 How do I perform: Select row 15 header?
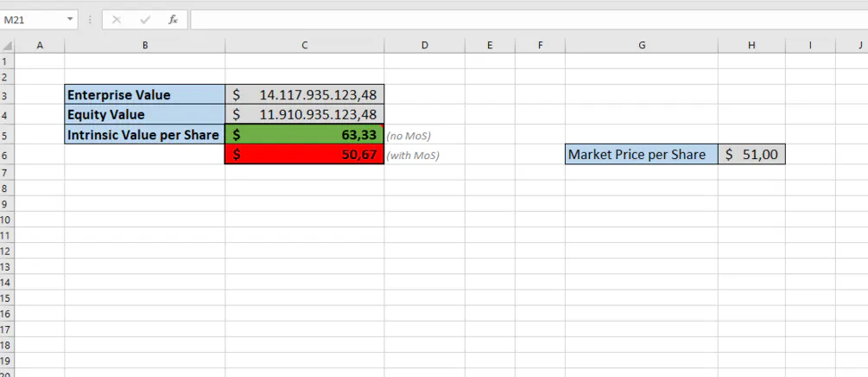coord(7,298)
